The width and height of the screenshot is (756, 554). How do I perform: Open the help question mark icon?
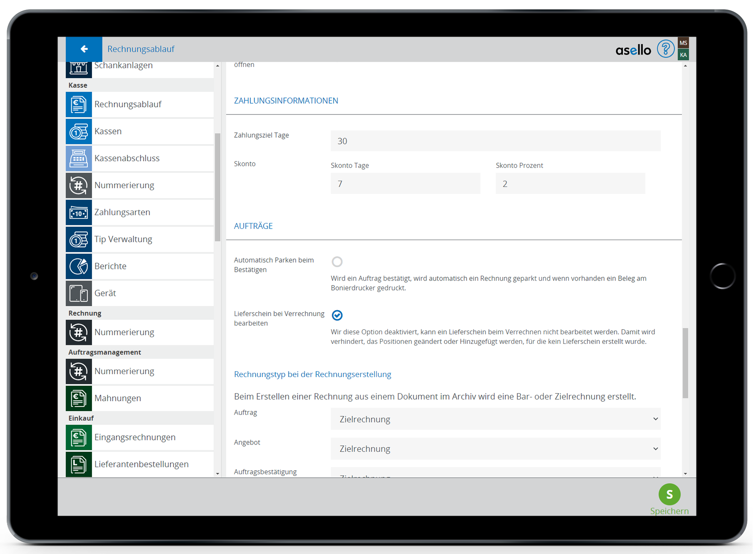[x=665, y=49]
